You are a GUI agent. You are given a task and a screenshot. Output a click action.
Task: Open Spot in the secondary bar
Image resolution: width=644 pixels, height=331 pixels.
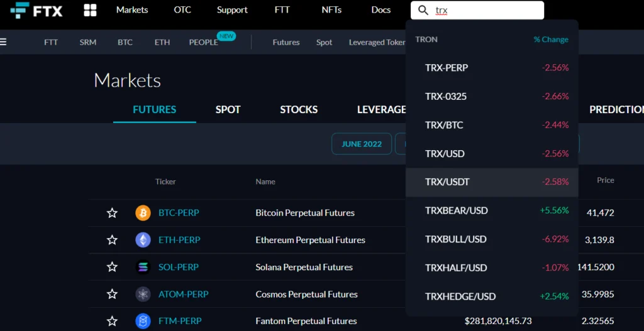[324, 42]
